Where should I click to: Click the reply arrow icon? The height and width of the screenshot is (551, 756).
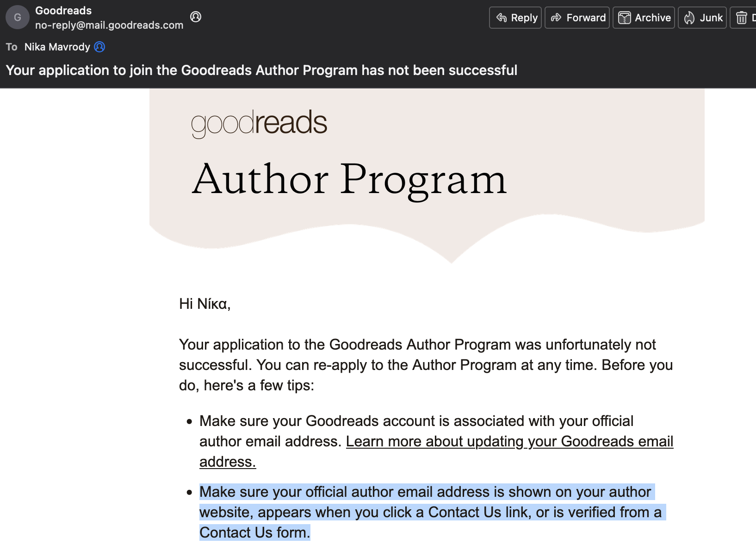tap(502, 18)
